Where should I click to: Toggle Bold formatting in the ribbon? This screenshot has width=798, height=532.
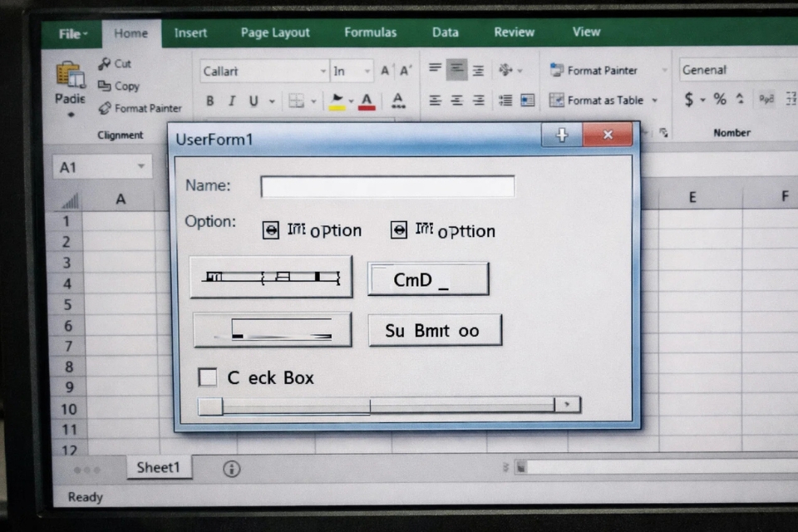click(x=210, y=101)
